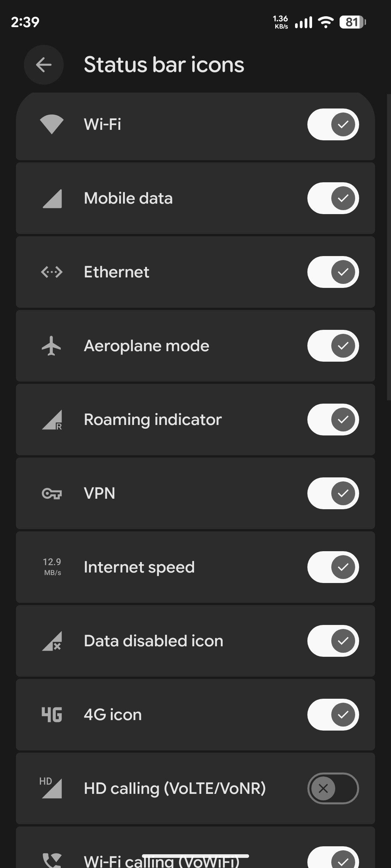Turn off the Wi-Fi status icon toggle
Screen dimensions: 391x868
click(333, 124)
